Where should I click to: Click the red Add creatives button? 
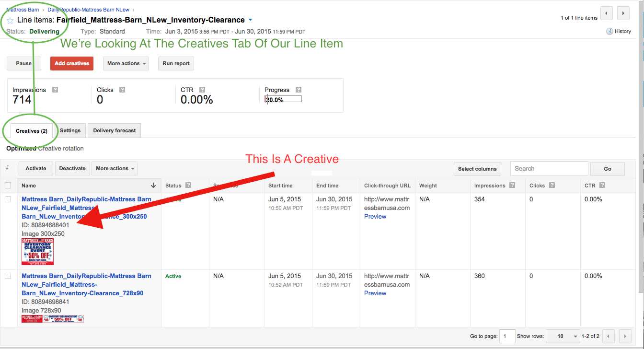coord(72,63)
